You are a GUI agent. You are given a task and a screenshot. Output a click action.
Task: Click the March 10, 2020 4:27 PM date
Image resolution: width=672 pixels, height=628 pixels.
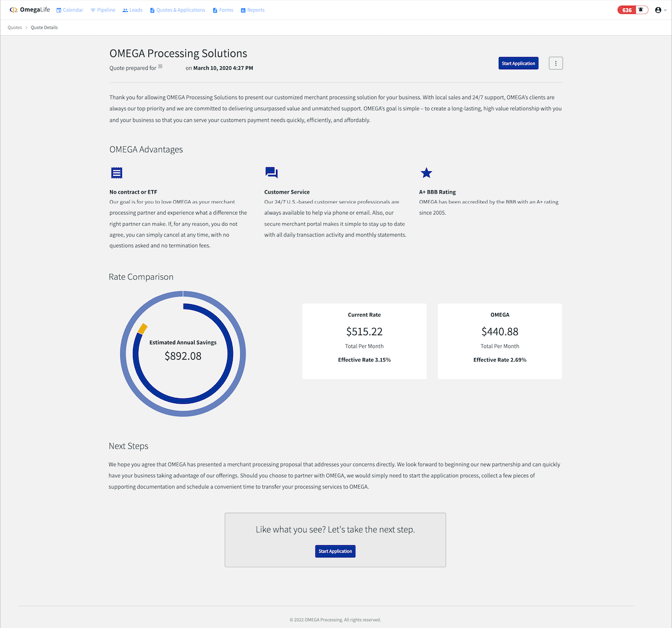[223, 68]
